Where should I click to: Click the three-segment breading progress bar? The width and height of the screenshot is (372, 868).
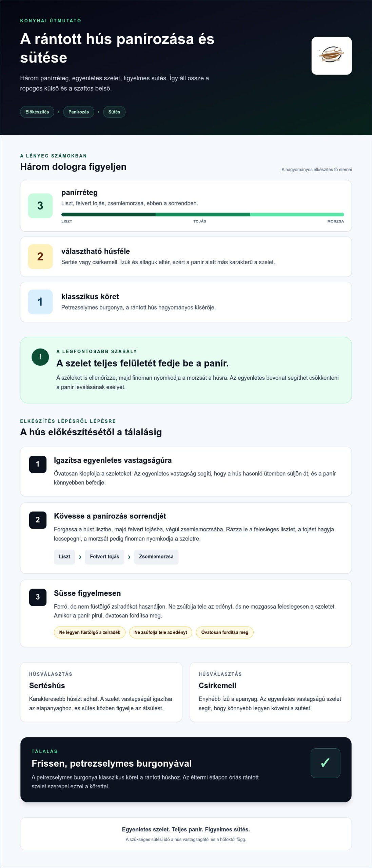tap(202, 214)
